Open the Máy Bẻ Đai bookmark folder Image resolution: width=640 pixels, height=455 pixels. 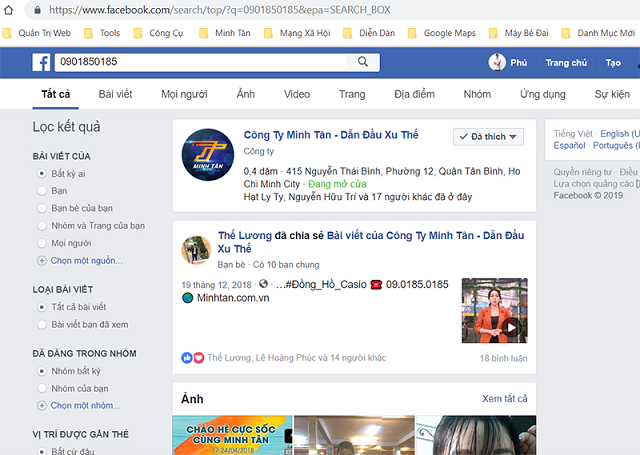(518, 33)
